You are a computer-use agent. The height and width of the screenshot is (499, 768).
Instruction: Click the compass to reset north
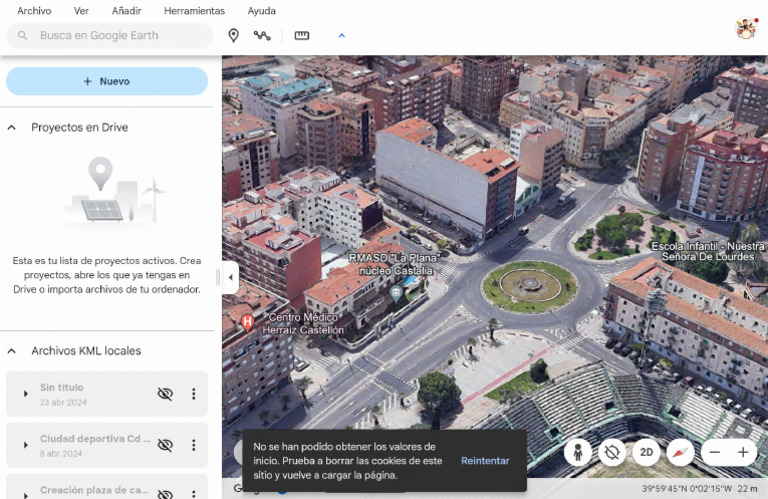click(x=680, y=452)
